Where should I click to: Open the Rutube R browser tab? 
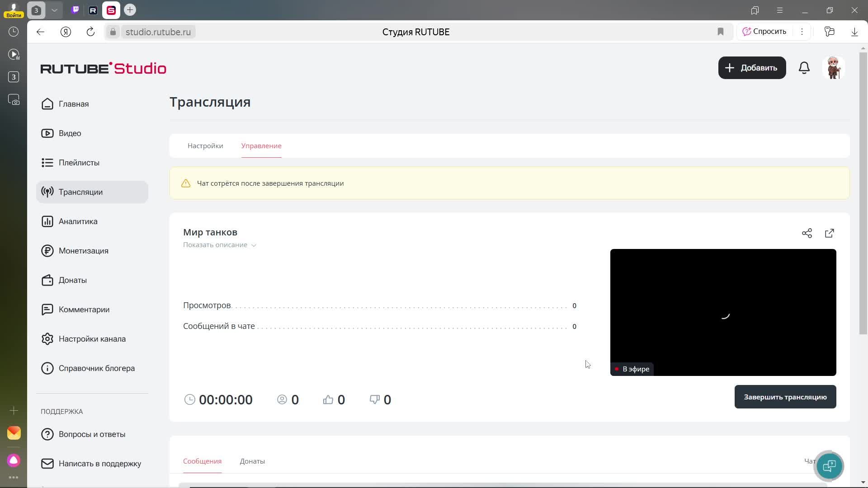(93, 10)
